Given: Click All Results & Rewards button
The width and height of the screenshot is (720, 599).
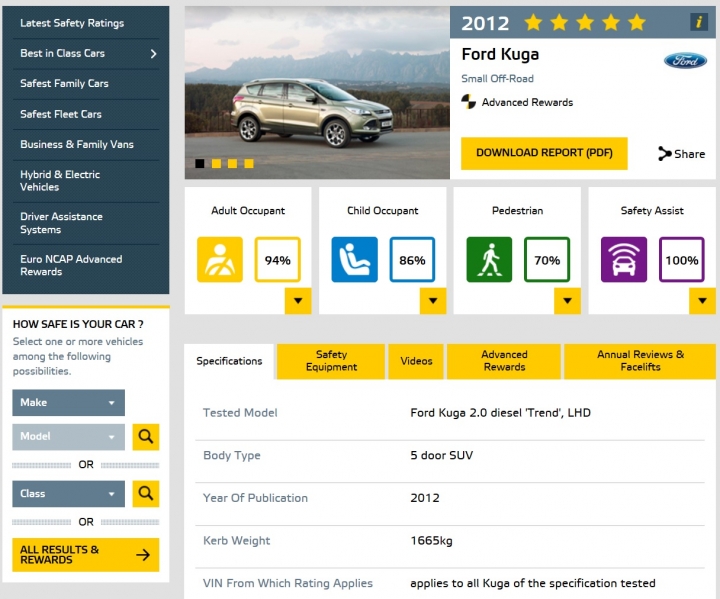Looking at the screenshot, I should pos(86,555).
